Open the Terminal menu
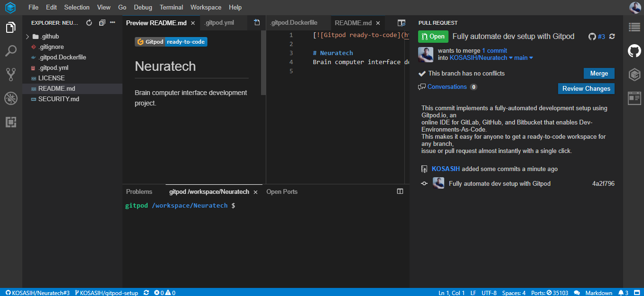This screenshot has width=644, height=296. point(171,7)
